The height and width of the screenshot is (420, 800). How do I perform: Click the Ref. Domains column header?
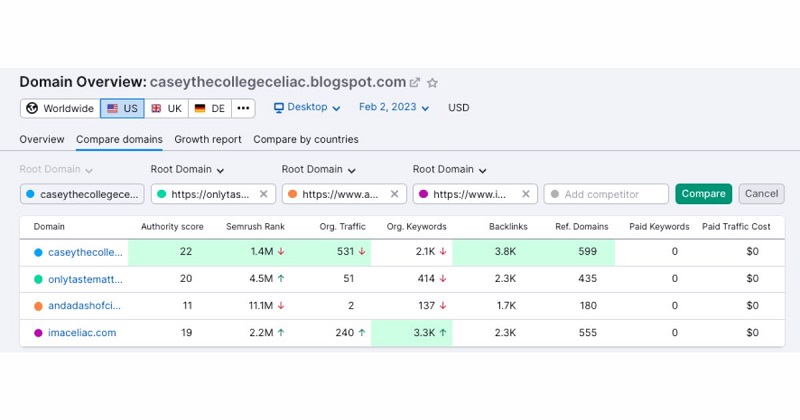click(x=582, y=227)
